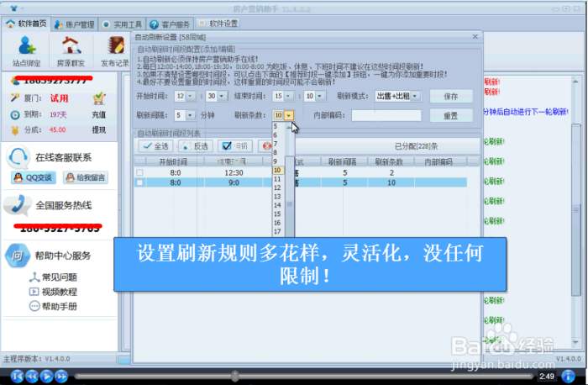Image resolution: width=588 pixels, height=385 pixels.
Task: Click the 反选 invert selection button
Action: 196,146
